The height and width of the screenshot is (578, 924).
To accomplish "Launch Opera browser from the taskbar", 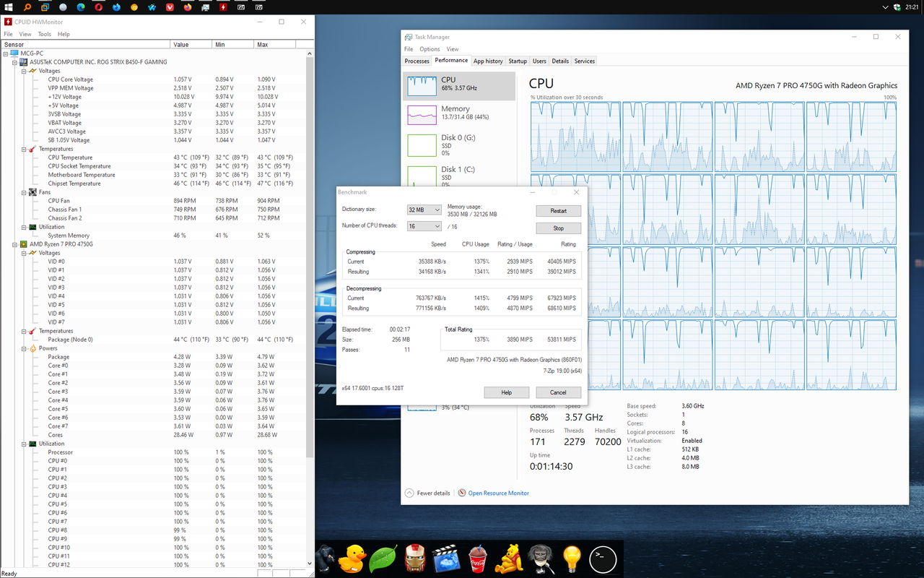I will click(x=99, y=7).
